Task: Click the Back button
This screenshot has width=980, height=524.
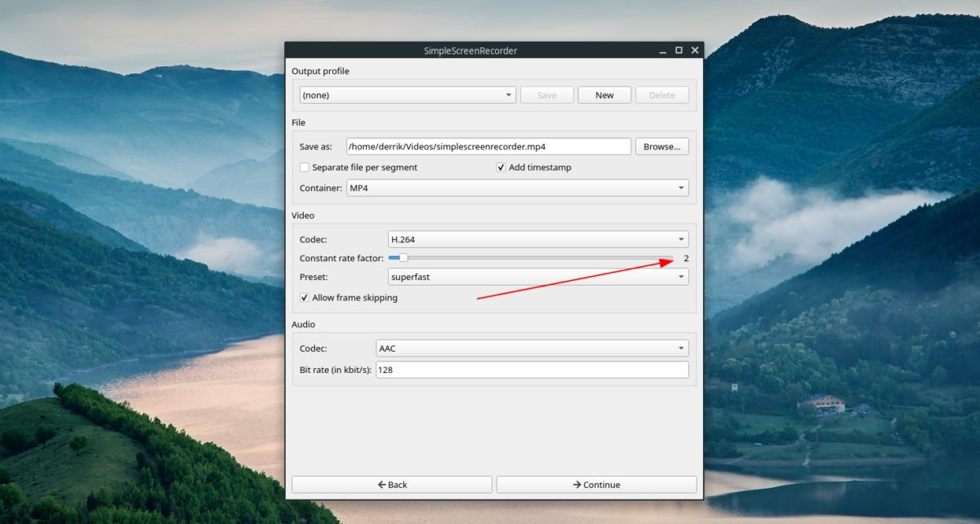Action: click(x=392, y=485)
